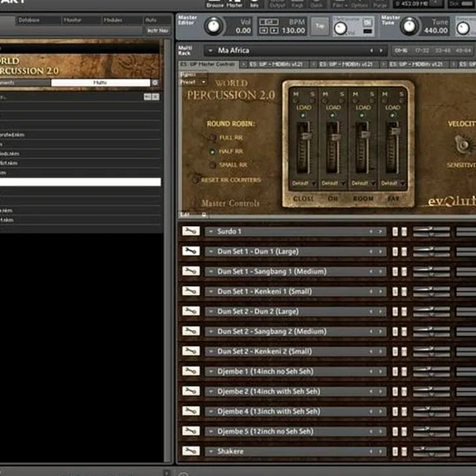Click the Velocity Sensitivity knob
This screenshot has width=476, height=476.
[x=462, y=145]
